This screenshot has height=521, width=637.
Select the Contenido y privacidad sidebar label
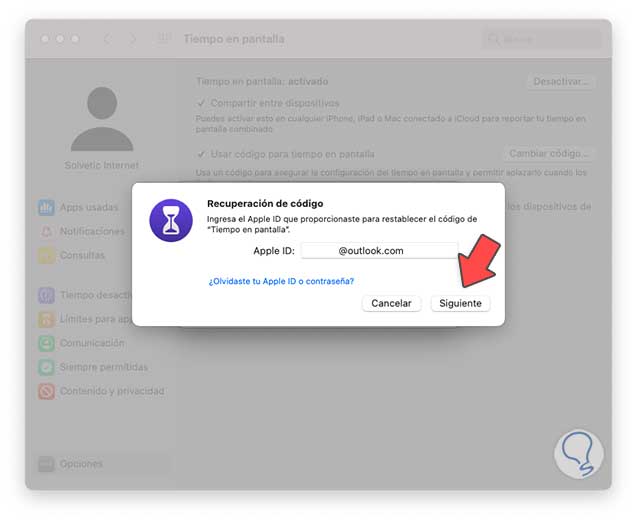[112, 391]
